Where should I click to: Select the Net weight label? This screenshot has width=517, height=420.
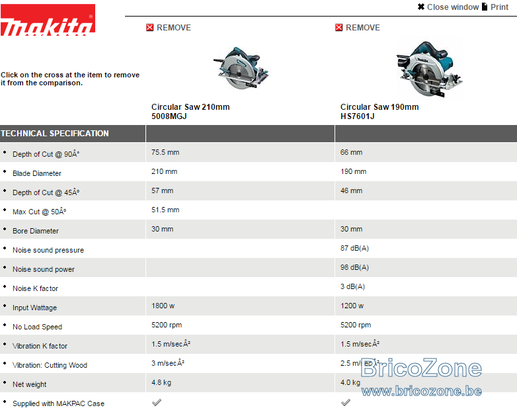29,384
